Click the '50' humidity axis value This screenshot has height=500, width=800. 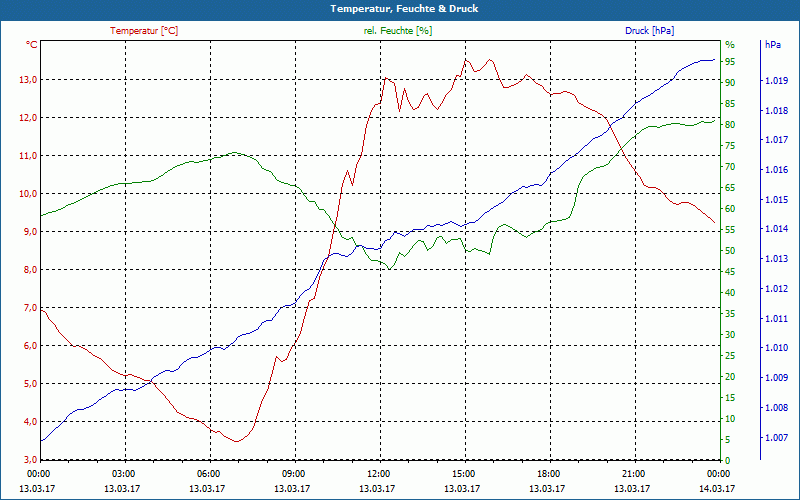730,251
